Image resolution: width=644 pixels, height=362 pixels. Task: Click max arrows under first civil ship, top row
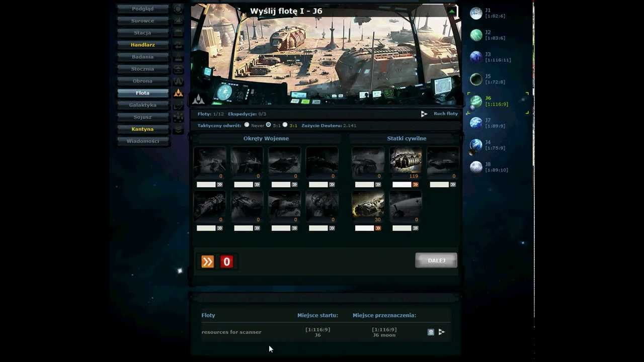(378, 185)
